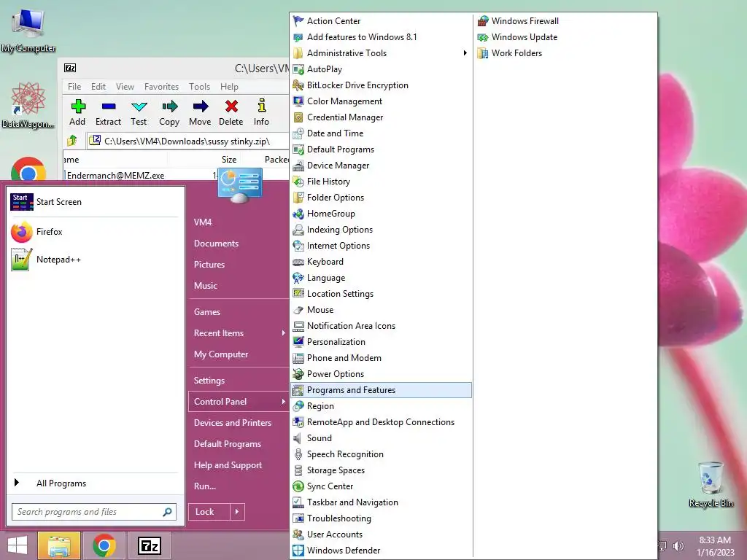Select Endermanch@MEMZ.exe file row
This screenshot has height=560, width=747.
141,175
